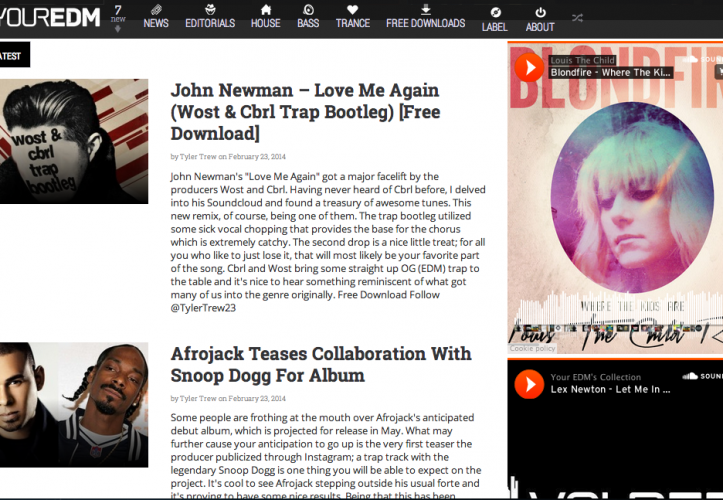Play the Blondfire SoundCloud track

click(527, 67)
